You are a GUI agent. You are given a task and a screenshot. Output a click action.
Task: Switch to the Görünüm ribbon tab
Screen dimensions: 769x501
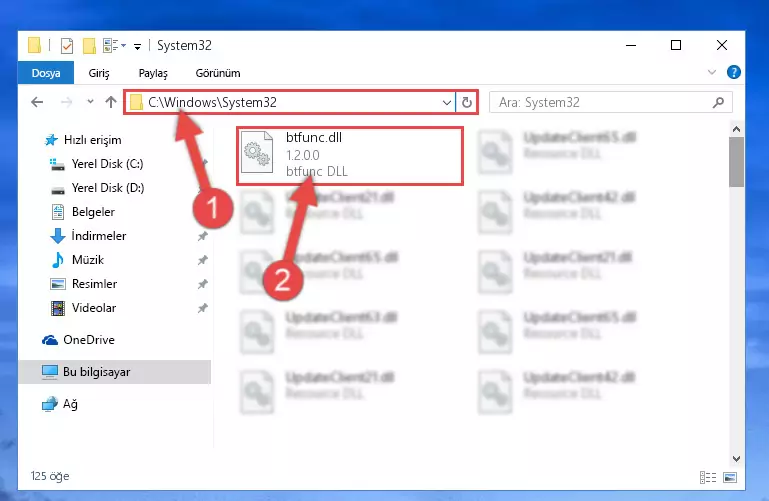click(x=218, y=73)
